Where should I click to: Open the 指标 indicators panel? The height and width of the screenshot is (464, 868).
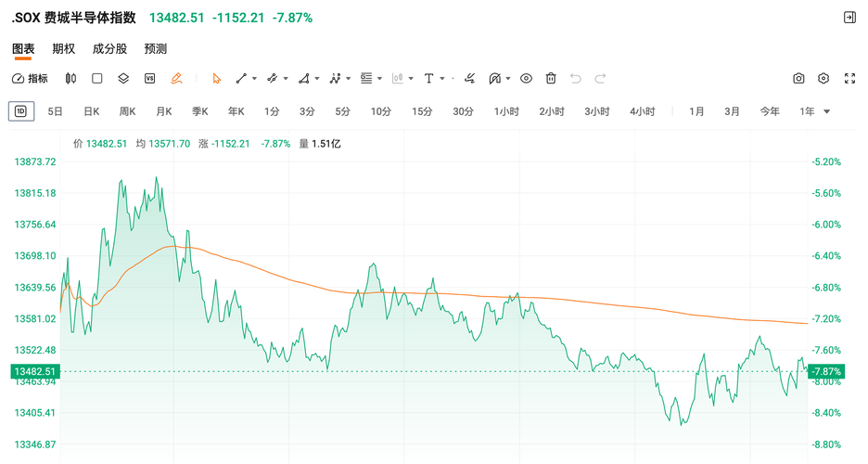tap(30, 79)
